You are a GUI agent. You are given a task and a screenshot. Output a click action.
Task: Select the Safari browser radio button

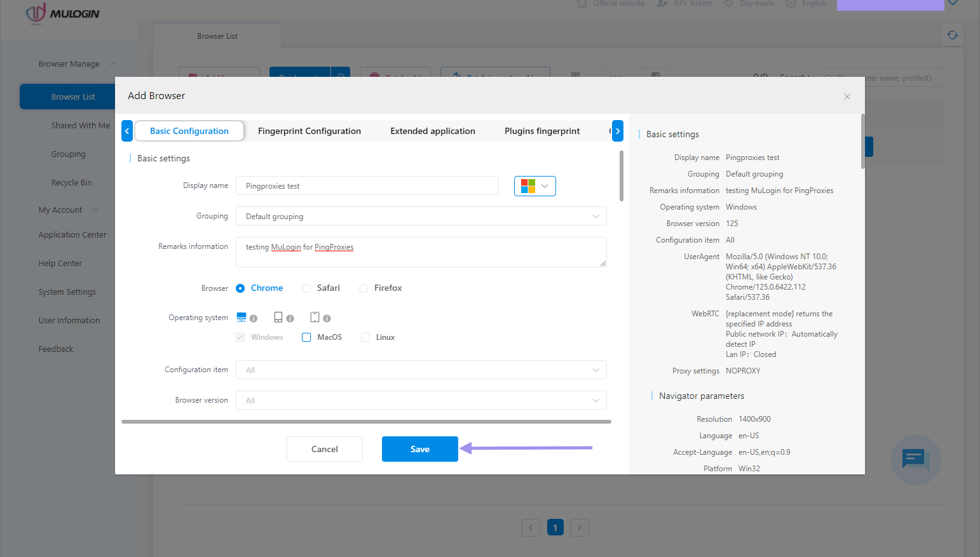click(x=306, y=288)
